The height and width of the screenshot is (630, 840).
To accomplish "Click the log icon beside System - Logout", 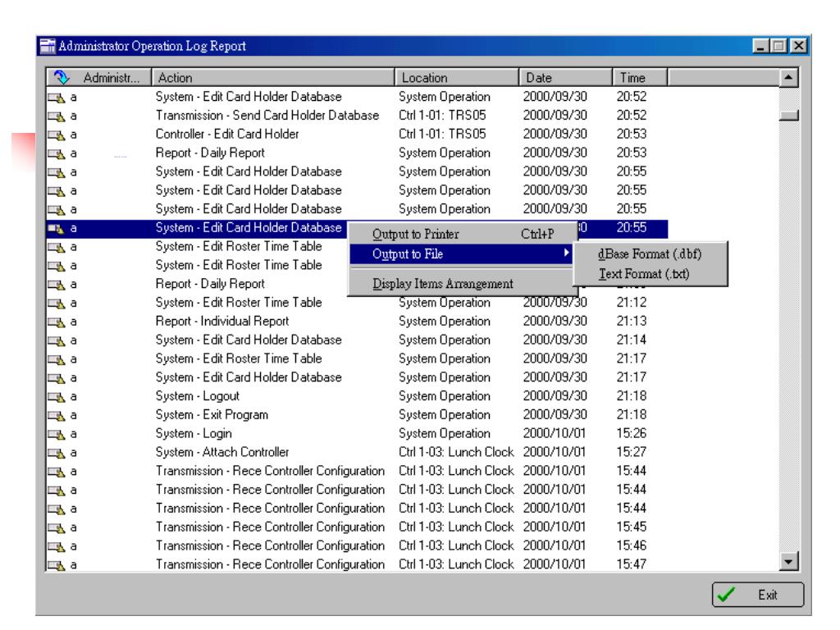I will (x=57, y=397).
